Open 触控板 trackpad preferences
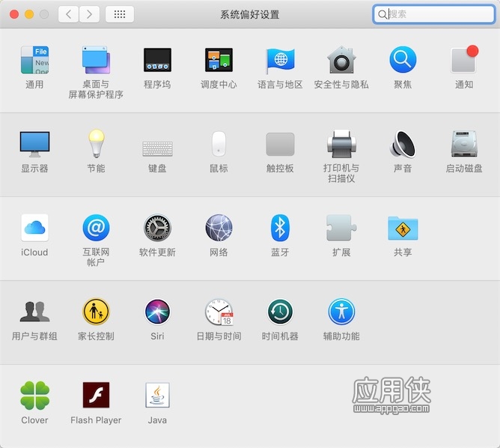The image size is (500, 448). (280, 145)
